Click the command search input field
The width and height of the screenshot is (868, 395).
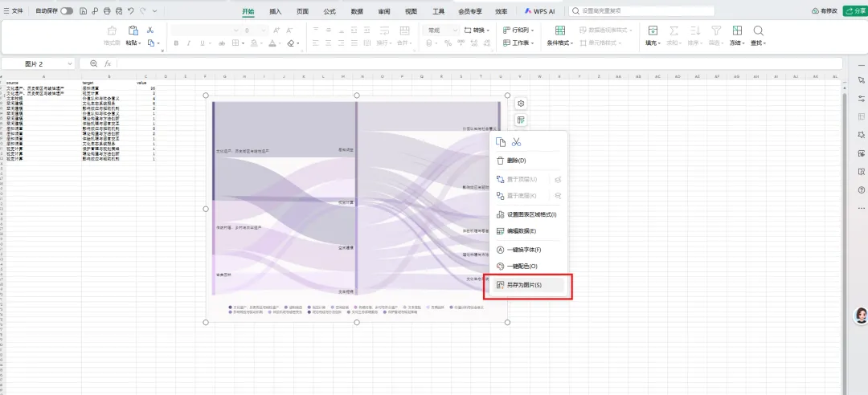point(642,10)
